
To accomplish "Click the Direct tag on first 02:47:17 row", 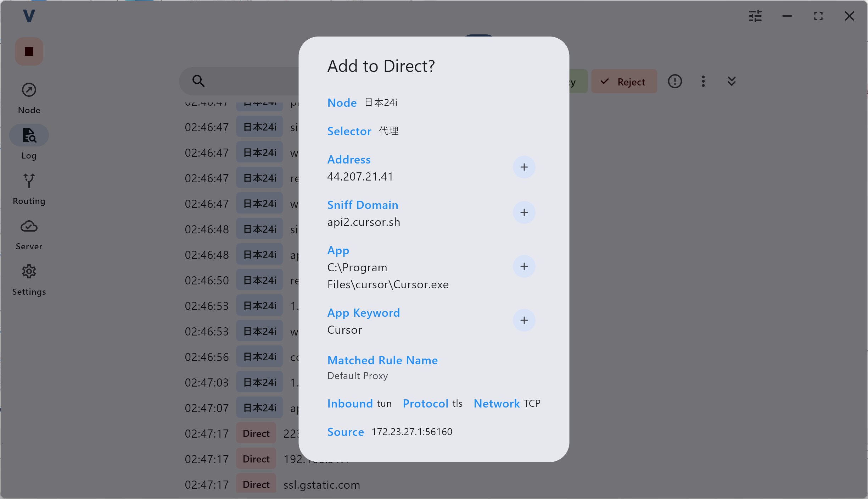I will pyautogui.click(x=256, y=433).
